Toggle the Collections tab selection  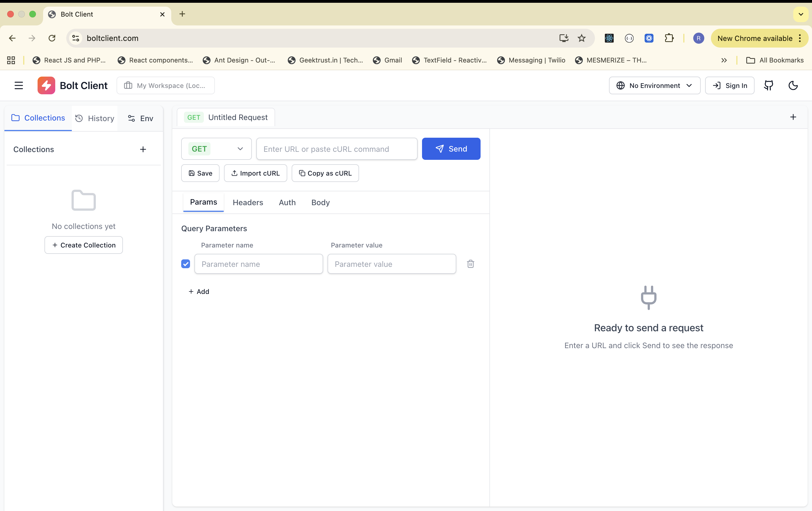tap(38, 118)
